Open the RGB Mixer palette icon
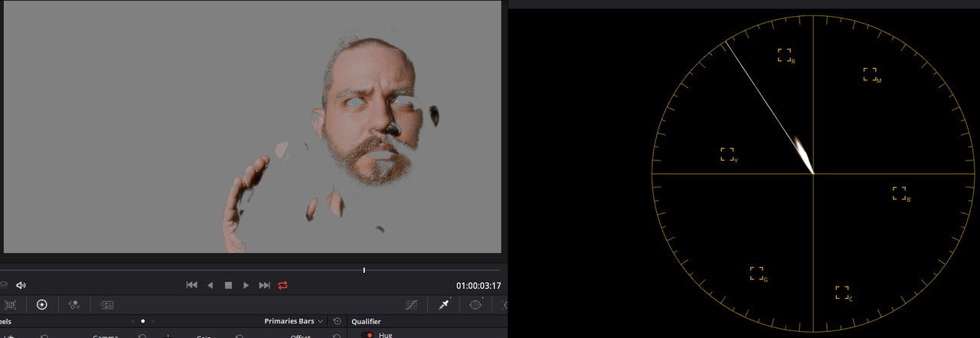980x338 pixels. [x=74, y=304]
